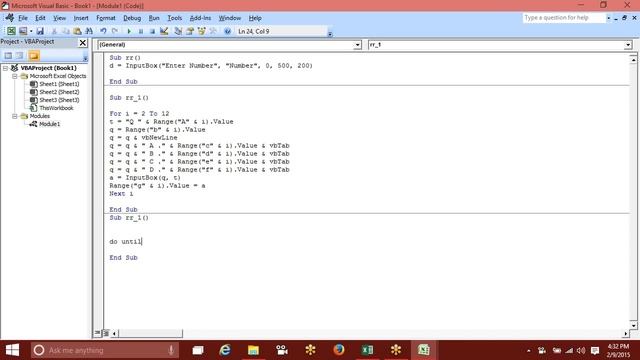The image size is (640, 360).
Task: Click the 'Ask me anything' search box
Action: coord(105,350)
